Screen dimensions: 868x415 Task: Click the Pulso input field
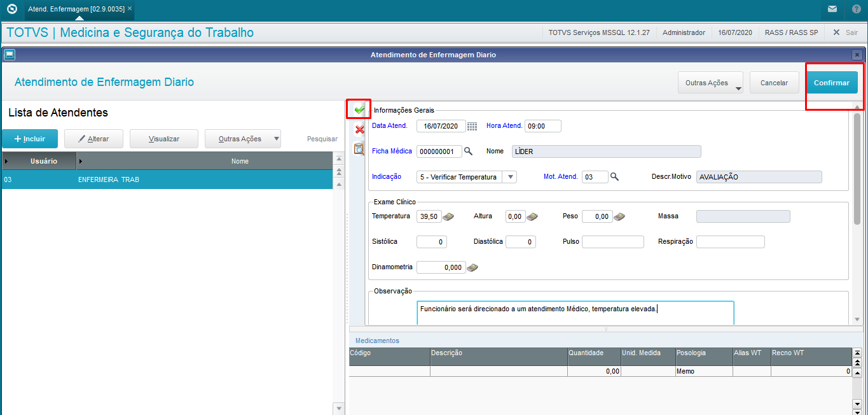point(613,242)
